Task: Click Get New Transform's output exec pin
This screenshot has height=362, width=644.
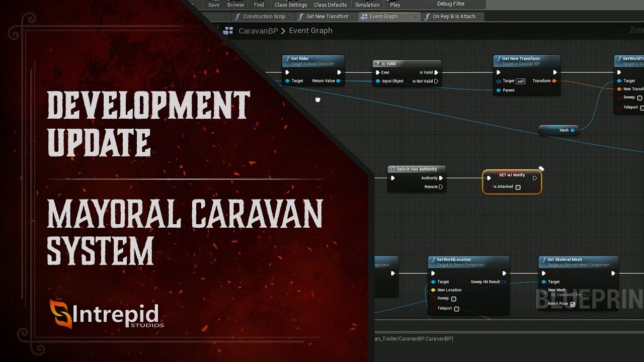Action: point(555,72)
